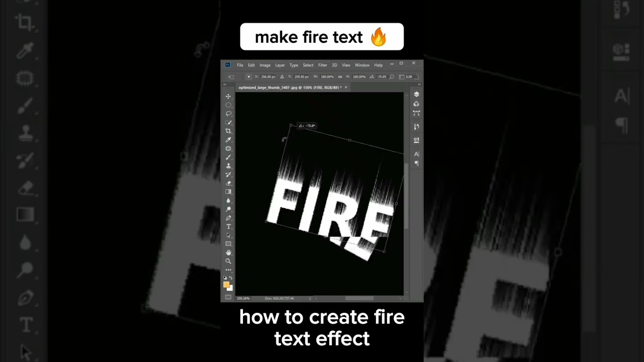Select the Move tool
Screen dimensions: 644x362
click(228, 96)
